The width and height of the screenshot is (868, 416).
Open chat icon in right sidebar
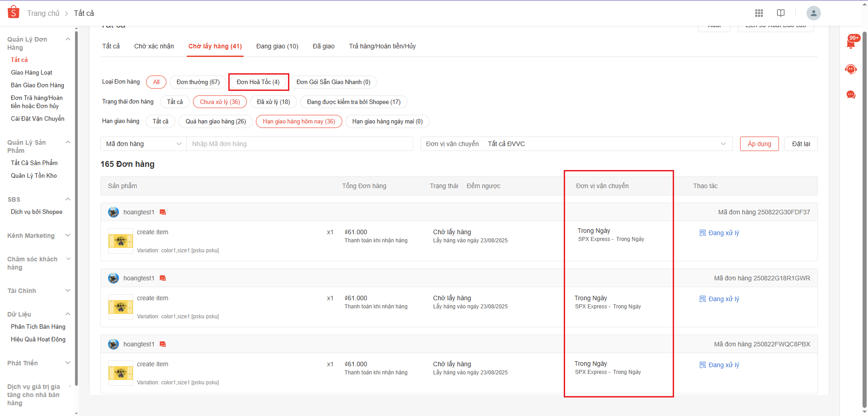coord(851,95)
